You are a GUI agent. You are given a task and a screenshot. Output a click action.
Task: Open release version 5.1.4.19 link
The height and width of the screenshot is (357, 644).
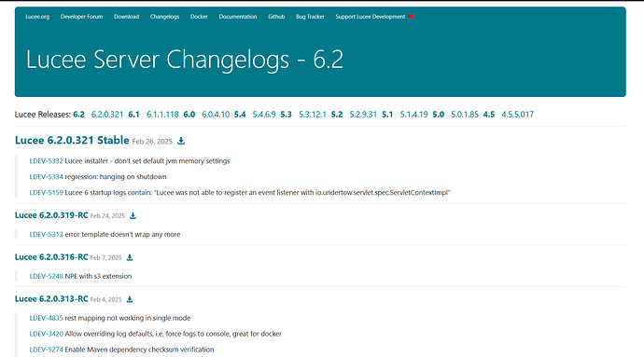coord(414,115)
